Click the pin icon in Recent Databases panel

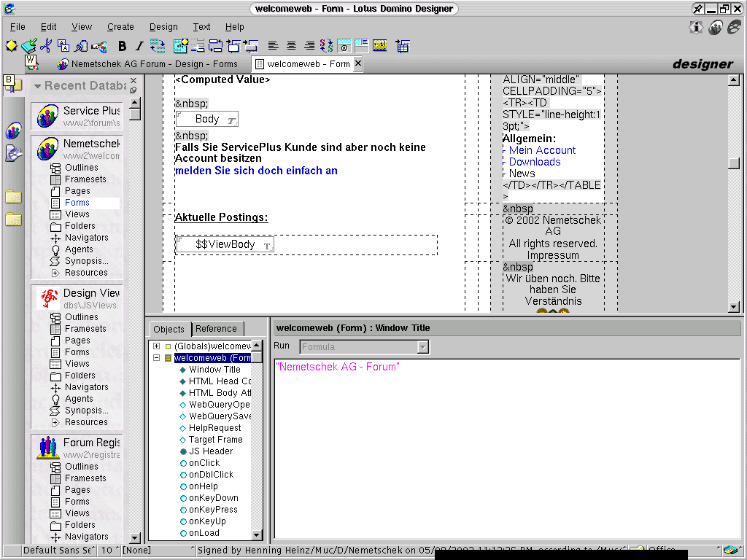click(x=133, y=90)
